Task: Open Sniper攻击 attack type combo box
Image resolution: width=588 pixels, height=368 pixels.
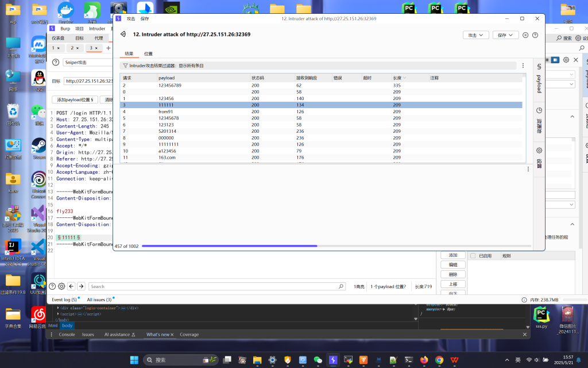Action: (88, 62)
